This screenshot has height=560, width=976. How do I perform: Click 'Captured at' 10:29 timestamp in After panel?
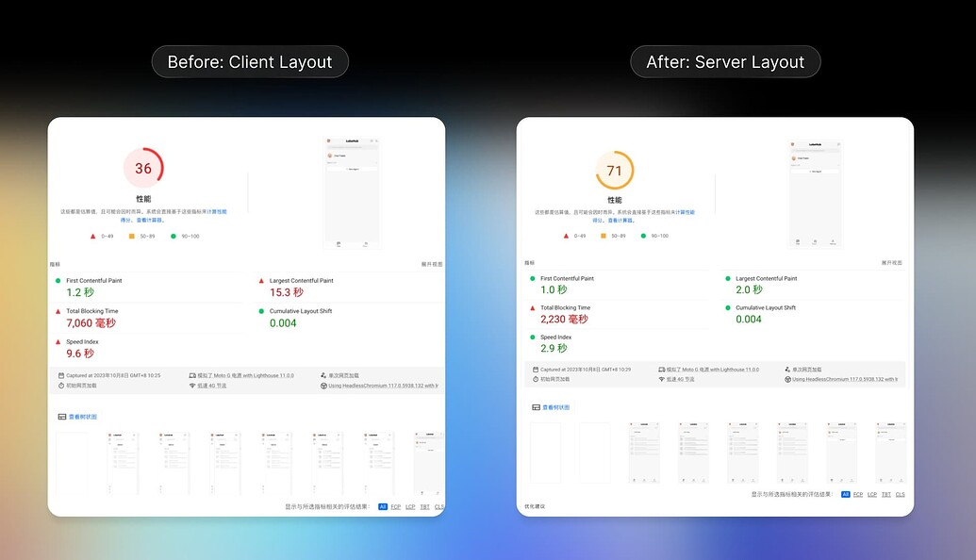point(586,370)
